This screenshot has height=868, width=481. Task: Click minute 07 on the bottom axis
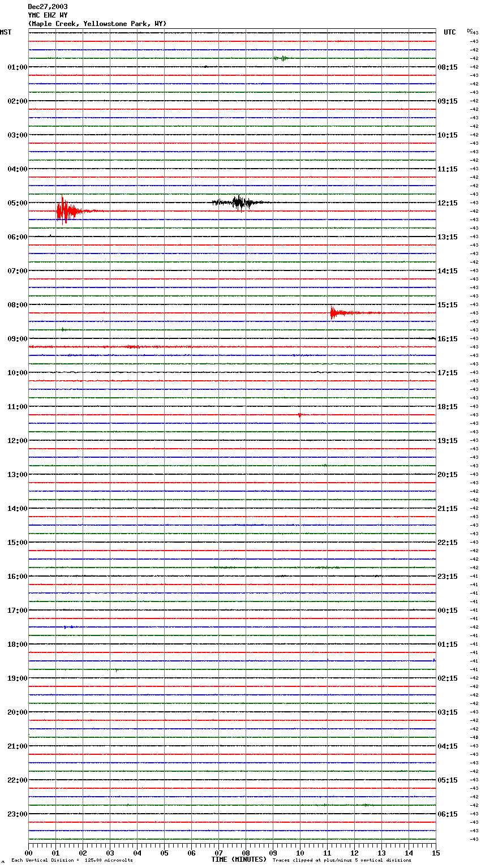[218, 853]
